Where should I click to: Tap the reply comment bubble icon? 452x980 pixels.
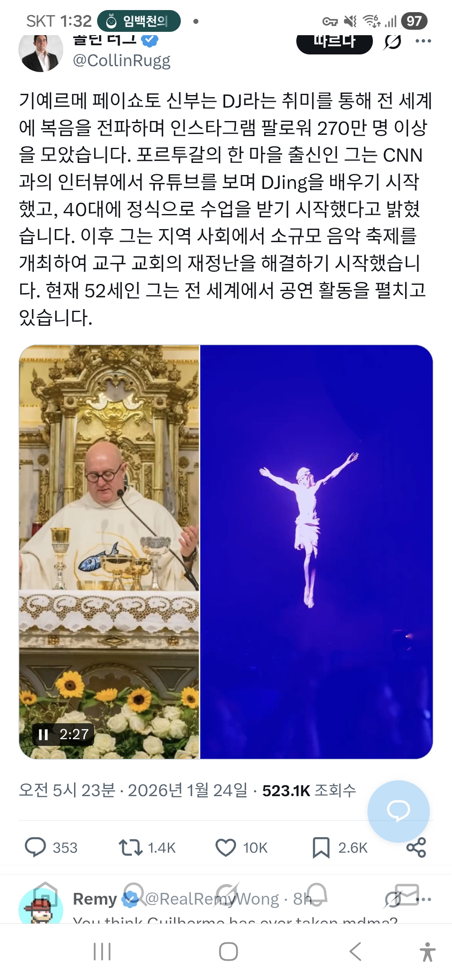pos(35,847)
